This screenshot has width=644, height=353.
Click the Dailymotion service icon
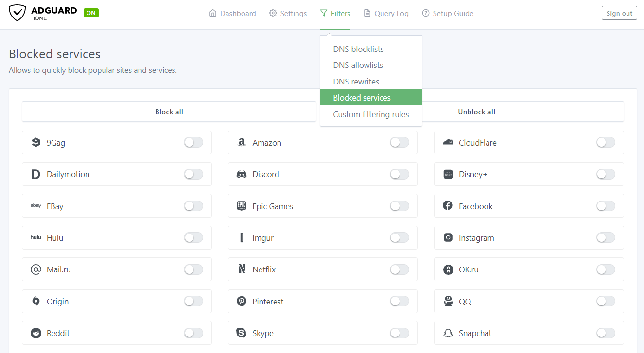point(35,174)
